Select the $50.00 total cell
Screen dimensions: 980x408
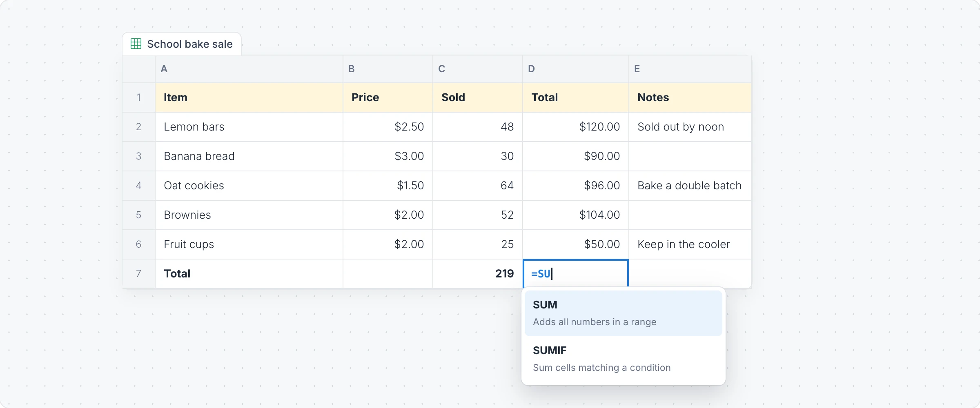coord(576,244)
